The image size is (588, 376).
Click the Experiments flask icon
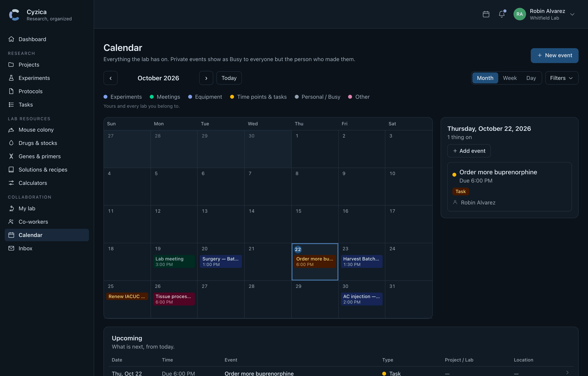(11, 78)
